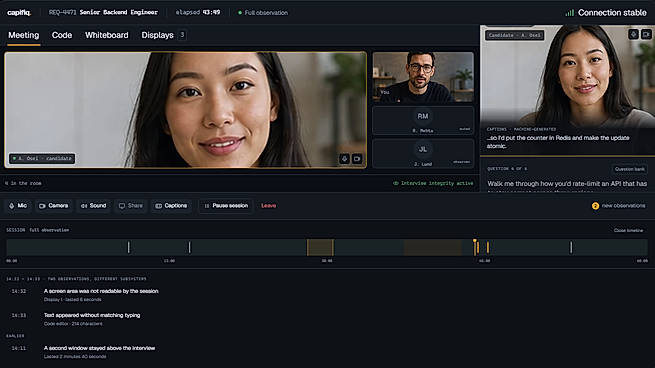Click the '4 in the room' indicator
655x368 pixels.
23,183
